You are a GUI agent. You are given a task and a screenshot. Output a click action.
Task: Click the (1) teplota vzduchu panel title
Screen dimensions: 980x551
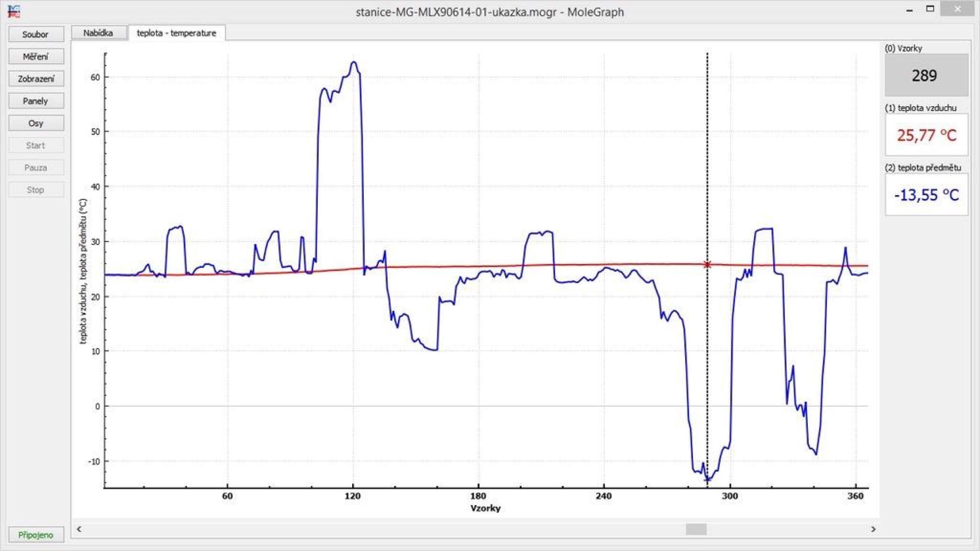[921, 108]
